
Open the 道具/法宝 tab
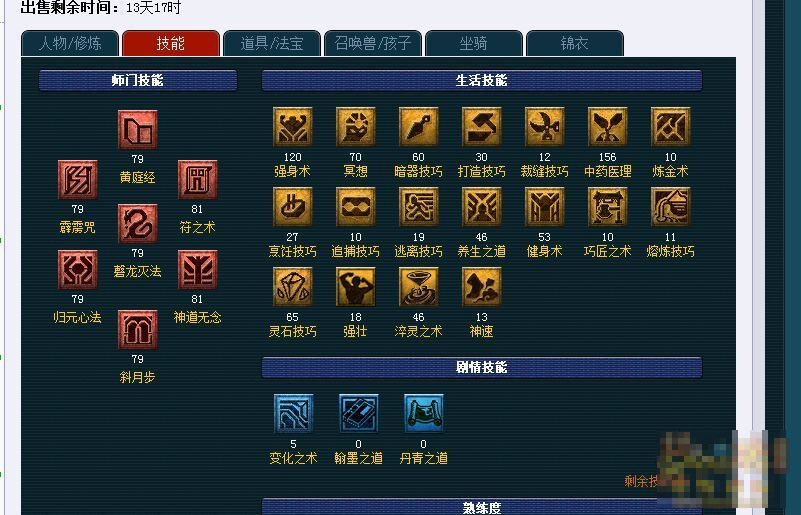pos(272,43)
